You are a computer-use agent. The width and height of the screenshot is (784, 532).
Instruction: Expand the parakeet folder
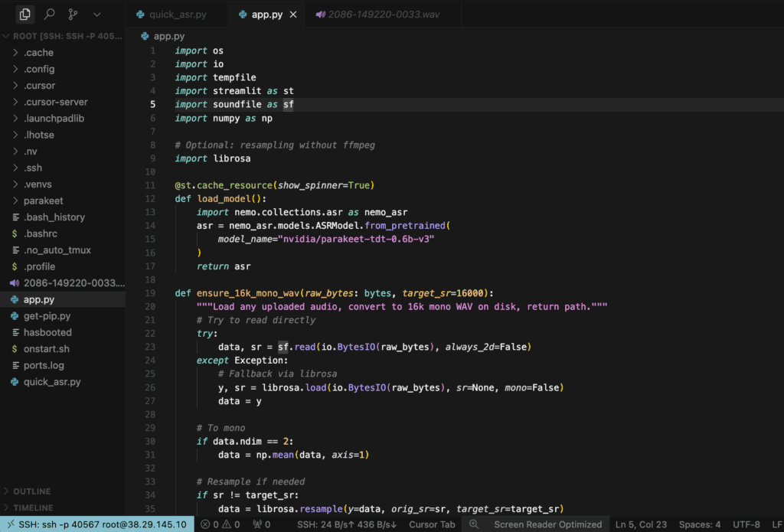[x=63, y=201]
